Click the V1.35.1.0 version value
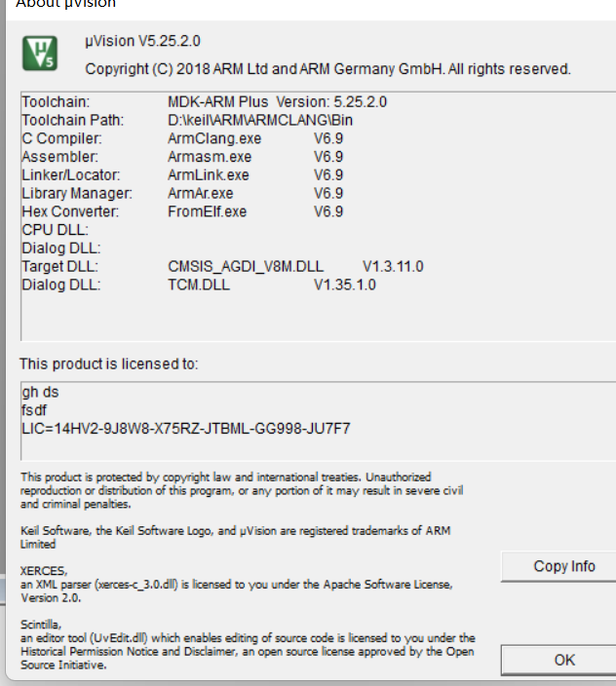The image size is (616, 686). (x=345, y=285)
